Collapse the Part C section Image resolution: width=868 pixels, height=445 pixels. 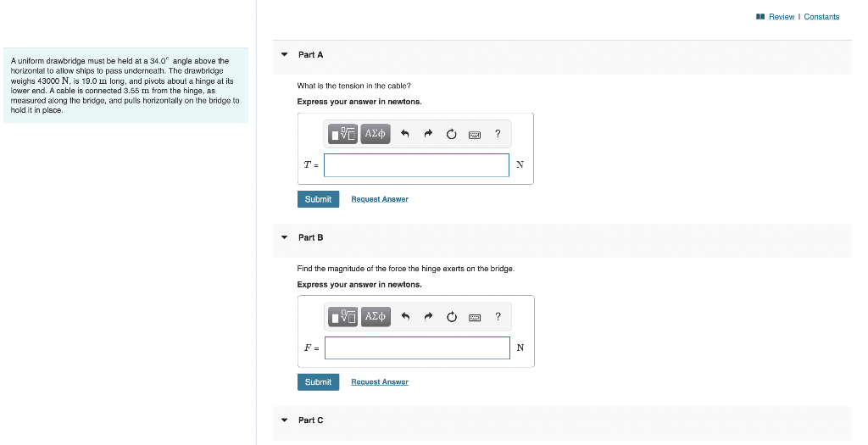coord(285,420)
